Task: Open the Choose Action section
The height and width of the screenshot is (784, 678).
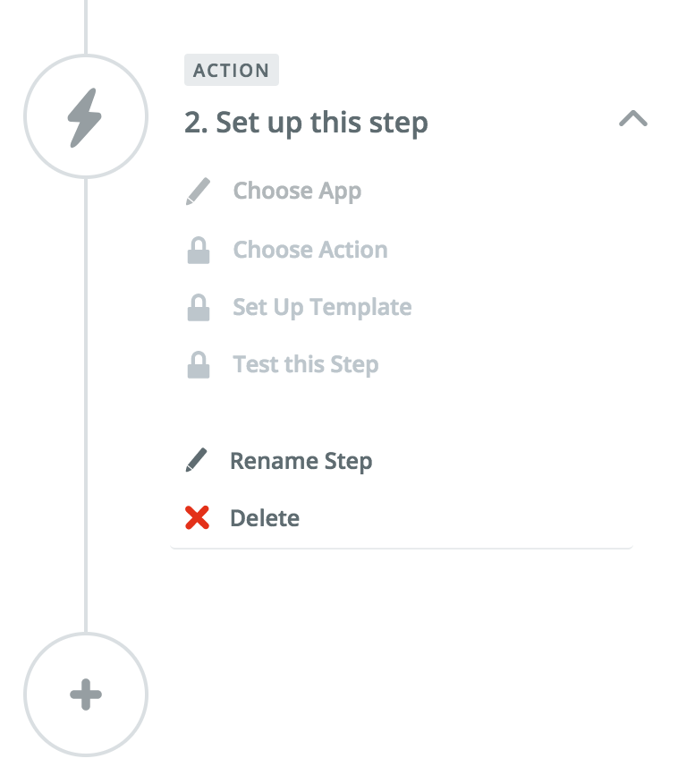Action: 309,249
